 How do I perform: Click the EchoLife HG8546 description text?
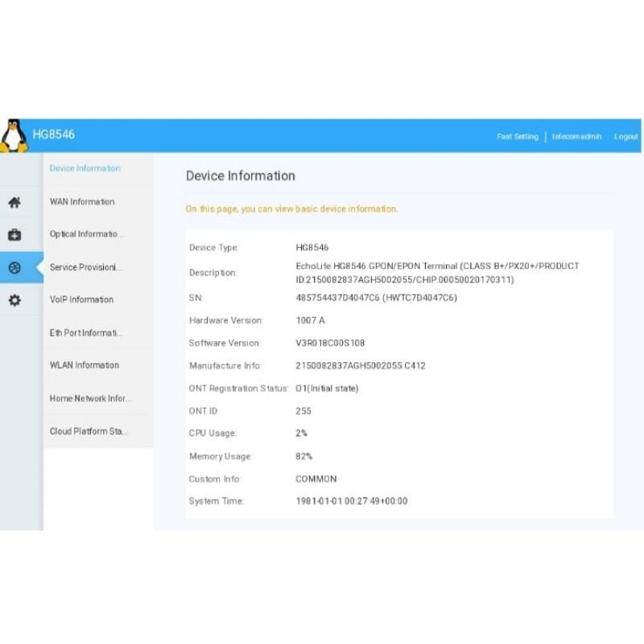pyautogui.click(x=437, y=273)
